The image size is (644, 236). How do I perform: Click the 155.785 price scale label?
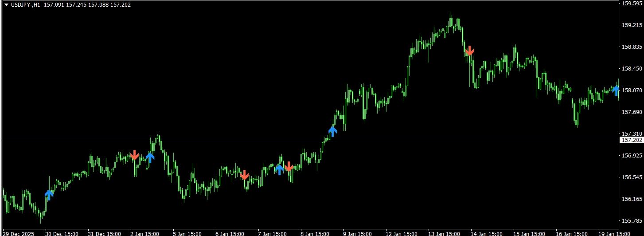[632, 221]
